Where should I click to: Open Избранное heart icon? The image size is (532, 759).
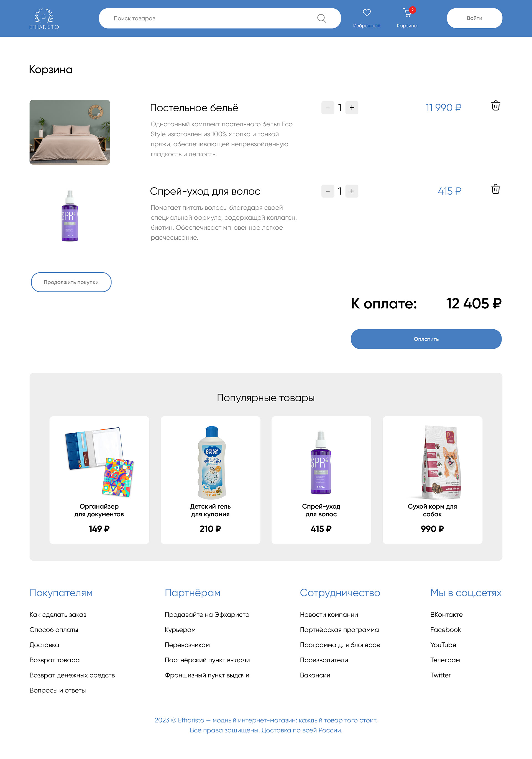[x=367, y=12]
